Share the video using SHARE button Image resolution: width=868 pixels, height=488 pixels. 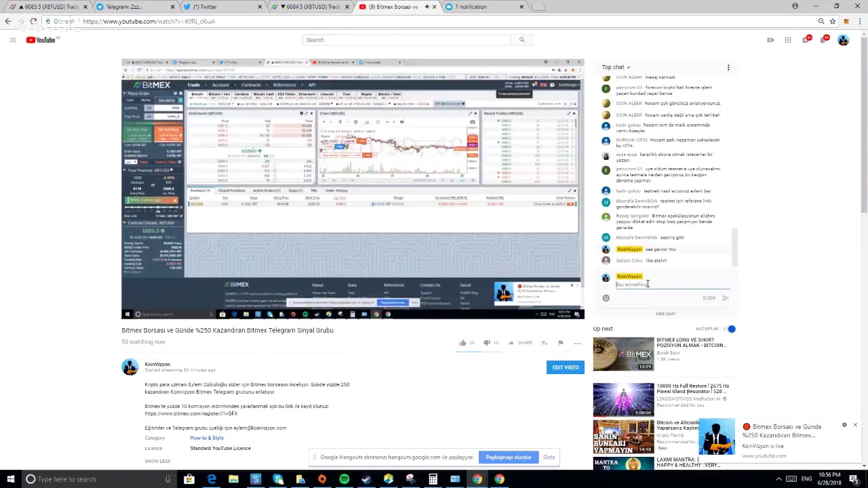[520, 343]
